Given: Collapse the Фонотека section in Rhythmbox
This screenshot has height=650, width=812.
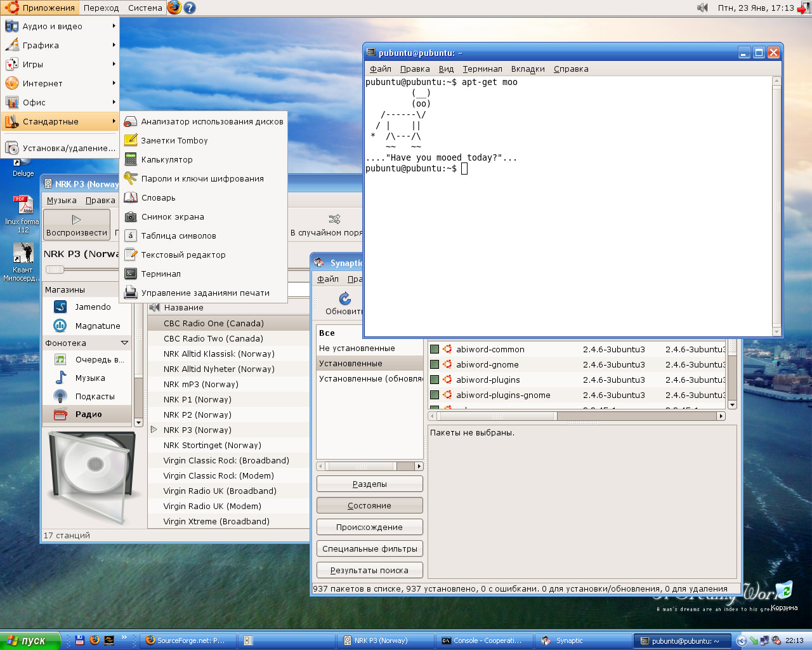Looking at the screenshot, I should [x=124, y=343].
